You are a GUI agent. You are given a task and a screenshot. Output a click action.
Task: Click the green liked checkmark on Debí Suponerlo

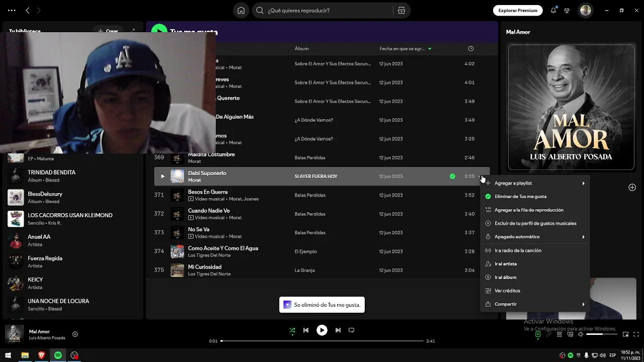pyautogui.click(x=452, y=176)
